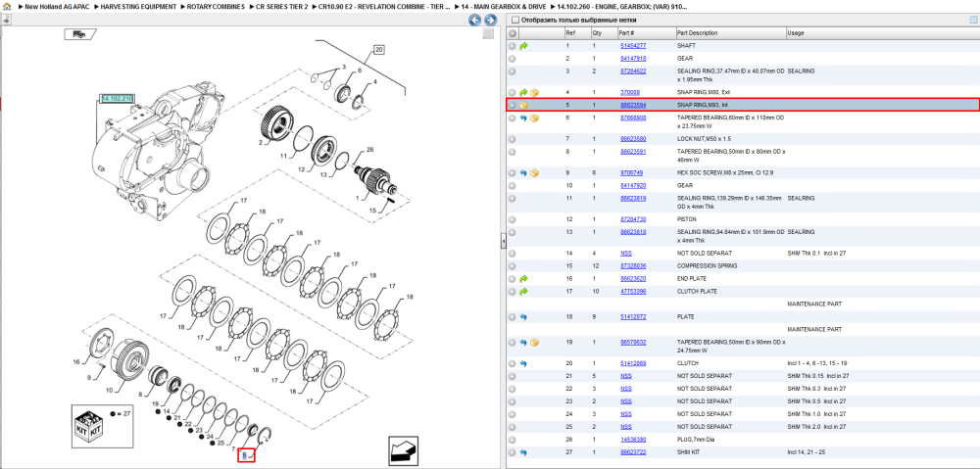Click blue arrow icon in SHIM KIT row
Viewport: 980px width, 469px height.
[523, 451]
